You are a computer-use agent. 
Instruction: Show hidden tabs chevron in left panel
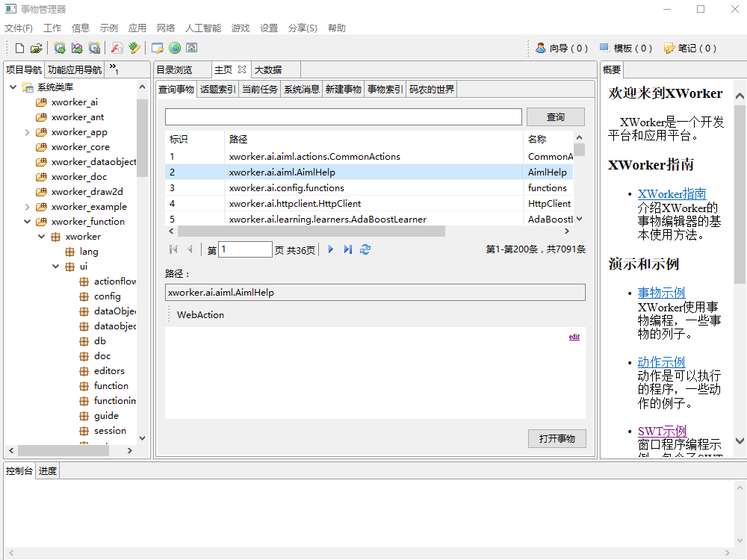point(114,69)
